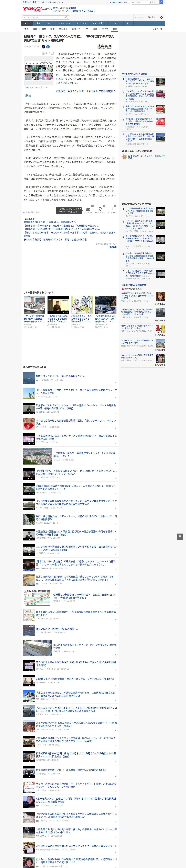Focus the ウェブ検索 input field
The image size is (186, 868).
140,2
